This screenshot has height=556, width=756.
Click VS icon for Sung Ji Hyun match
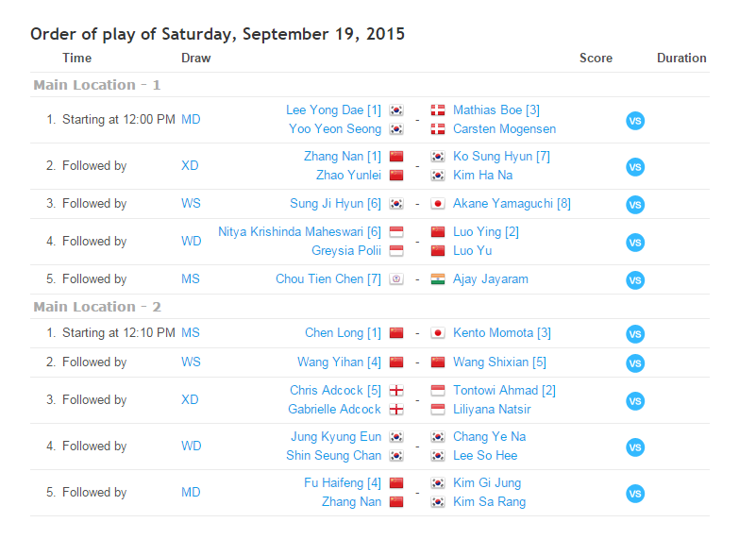[635, 204]
